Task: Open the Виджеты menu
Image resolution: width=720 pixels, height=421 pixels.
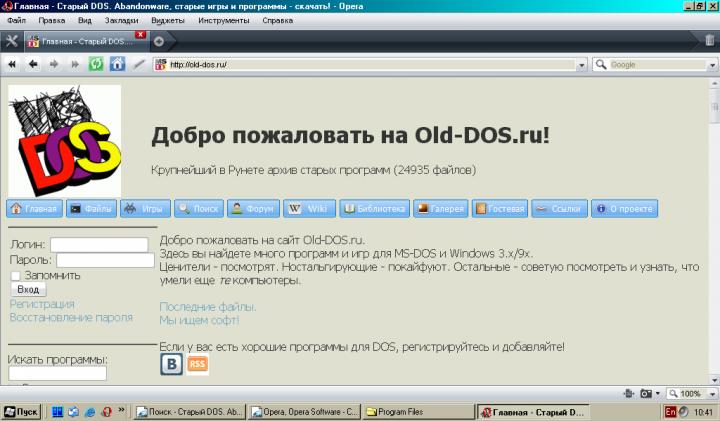Action: pyautogui.click(x=168, y=21)
